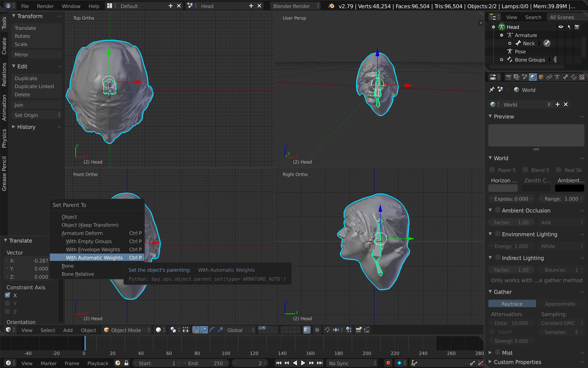Select the rotate manipulator arc icon

click(212, 330)
